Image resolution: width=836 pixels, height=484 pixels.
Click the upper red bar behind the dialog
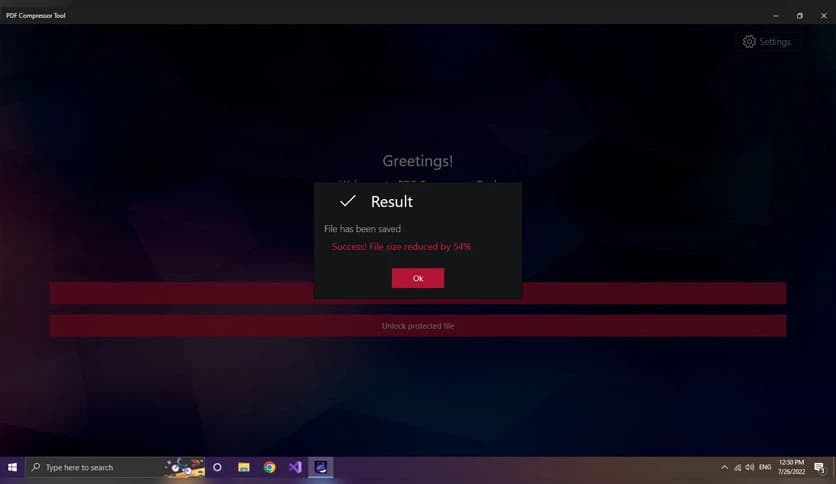click(417, 293)
